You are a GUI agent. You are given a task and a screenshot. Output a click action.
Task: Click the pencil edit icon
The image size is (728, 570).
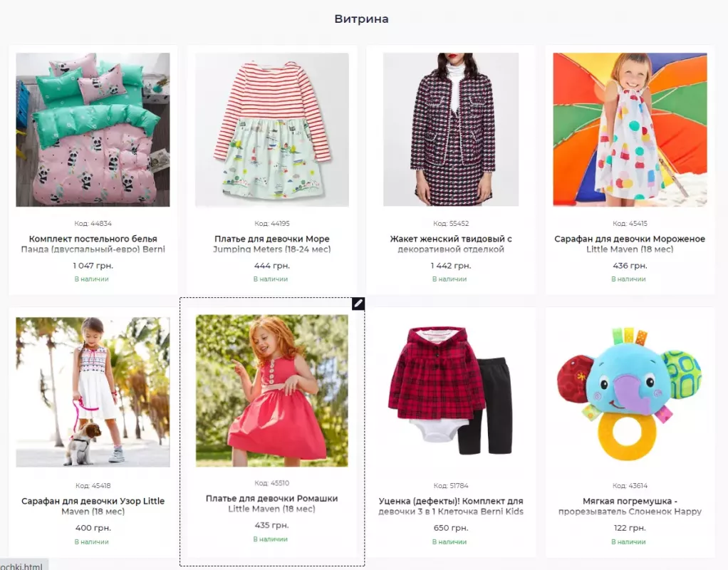click(358, 304)
